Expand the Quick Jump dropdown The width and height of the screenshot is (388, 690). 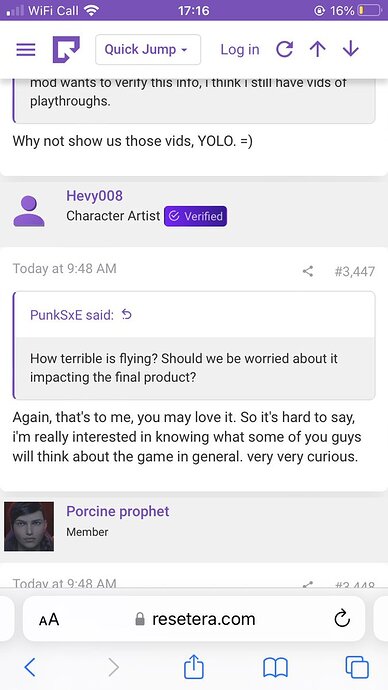(148, 50)
